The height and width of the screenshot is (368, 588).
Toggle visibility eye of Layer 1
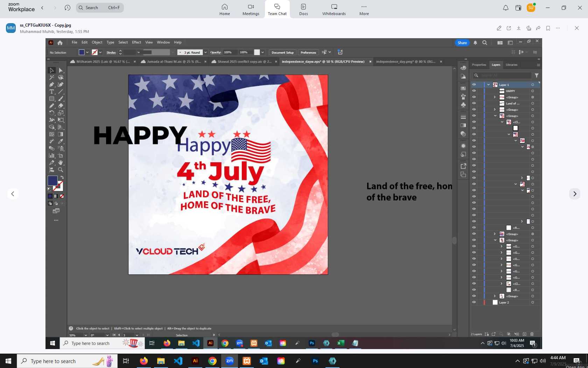click(x=474, y=85)
